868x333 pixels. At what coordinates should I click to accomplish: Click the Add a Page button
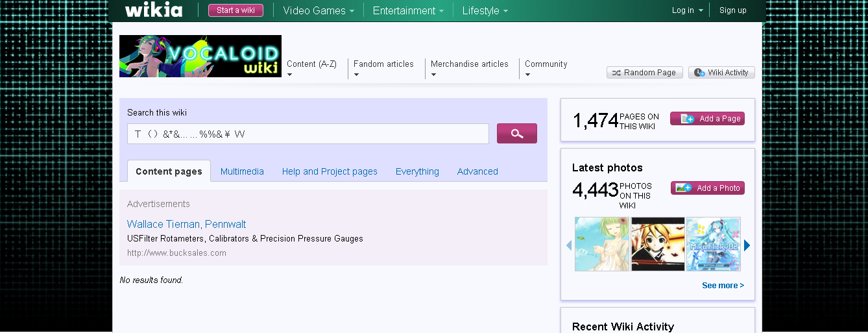[x=707, y=119]
